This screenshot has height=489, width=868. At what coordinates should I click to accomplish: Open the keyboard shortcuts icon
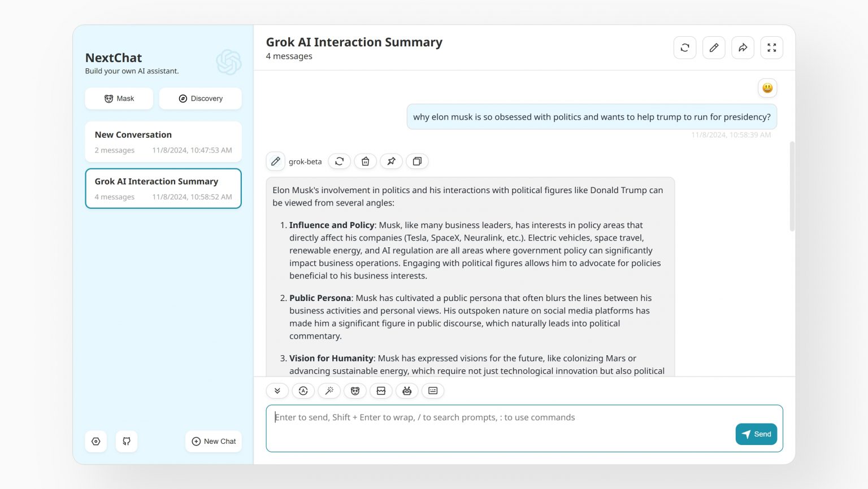[x=433, y=390]
